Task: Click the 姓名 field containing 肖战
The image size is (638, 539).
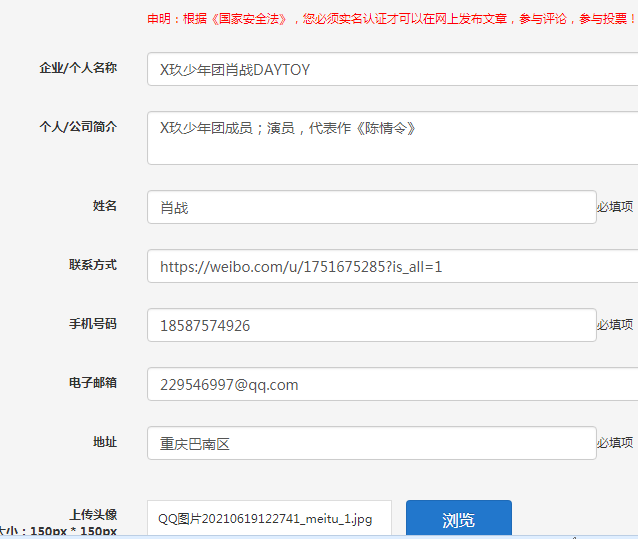Action: click(371, 207)
